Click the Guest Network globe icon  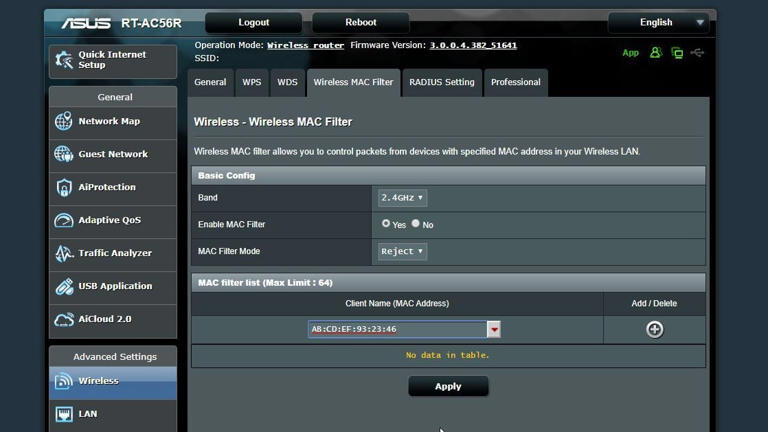click(x=64, y=155)
